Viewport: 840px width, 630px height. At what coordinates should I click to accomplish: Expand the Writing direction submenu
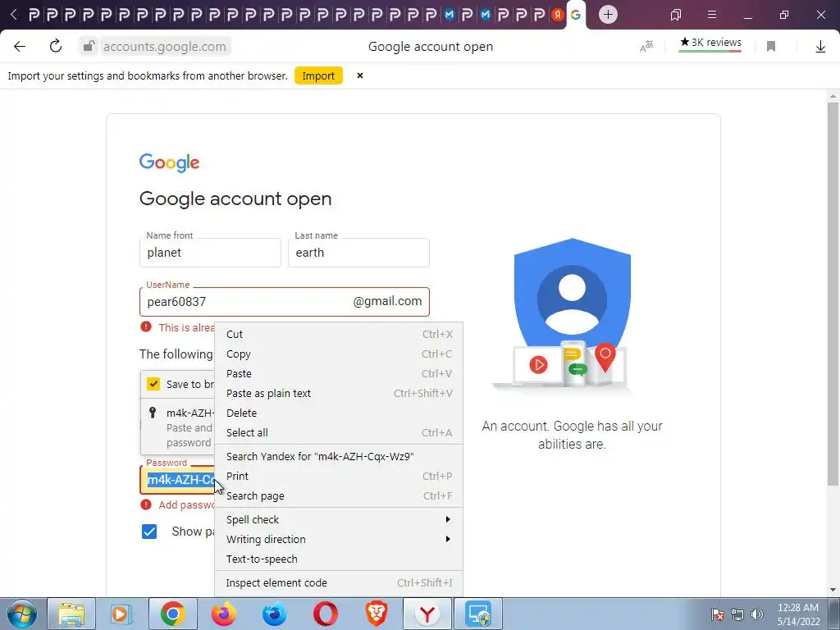tap(339, 540)
